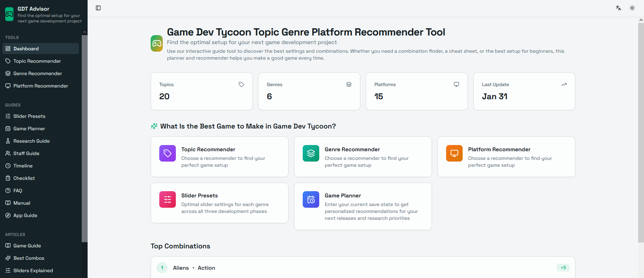
Task: Click the purple Topic Recommender tag icon
Action: pyautogui.click(x=168, y=153)
